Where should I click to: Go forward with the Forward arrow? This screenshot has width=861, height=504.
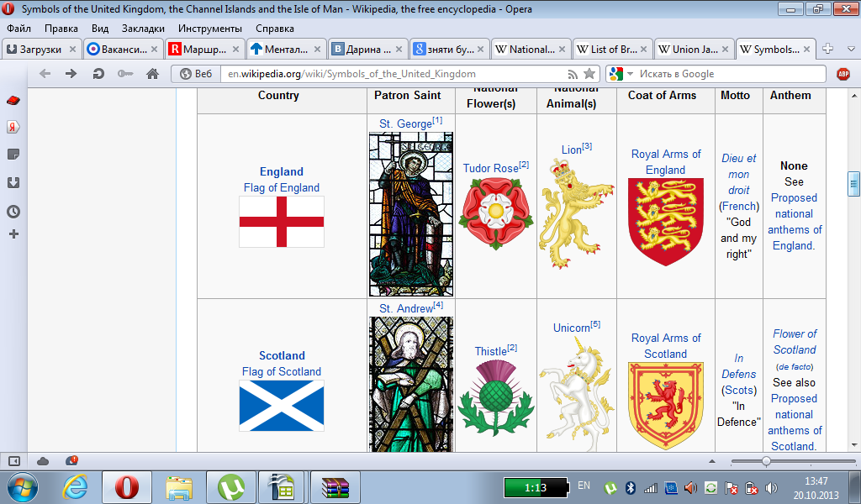[x=71, y=73]
